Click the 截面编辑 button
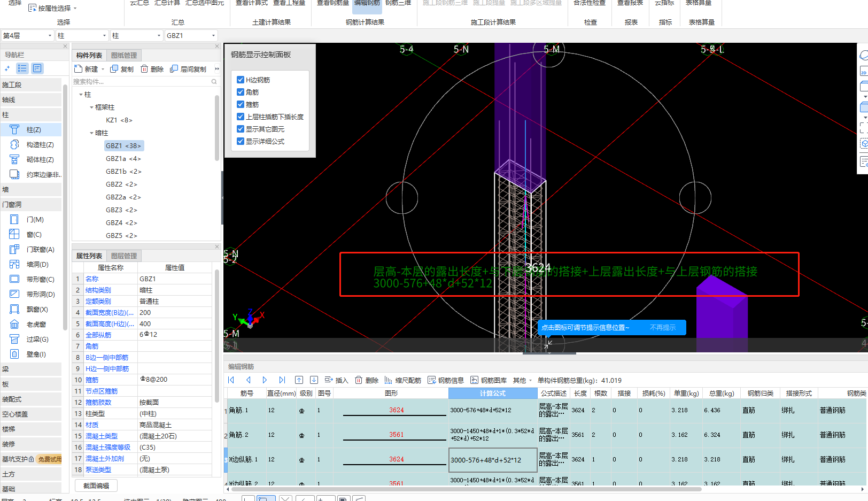 pyautogui.click(x=96, y=485)
